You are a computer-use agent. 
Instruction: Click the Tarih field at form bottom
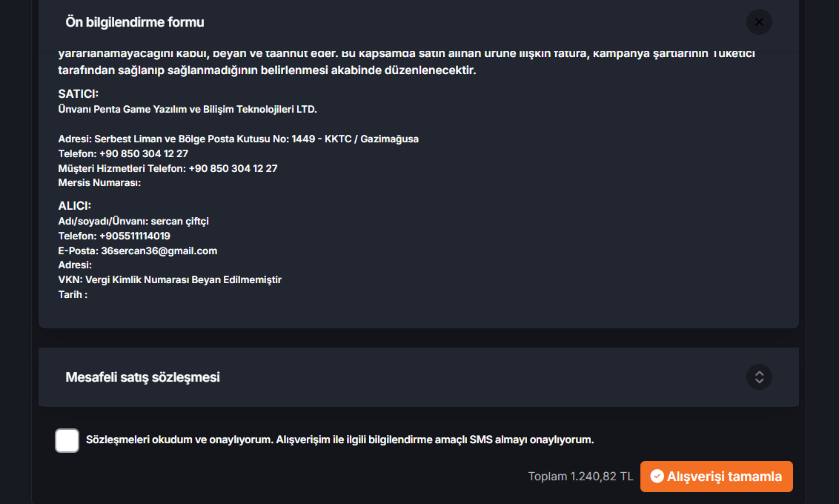point(73,295)
